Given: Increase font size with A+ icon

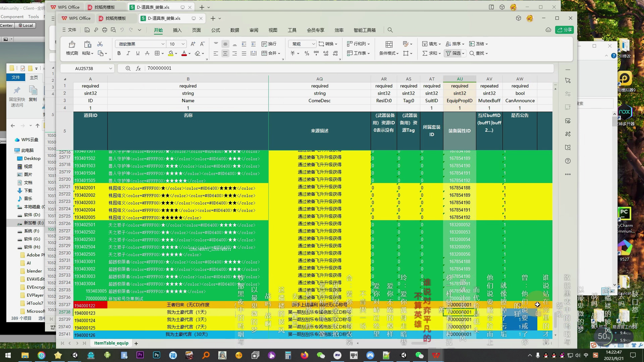Looking at the screenshot, I should click(x=193, y=44).
